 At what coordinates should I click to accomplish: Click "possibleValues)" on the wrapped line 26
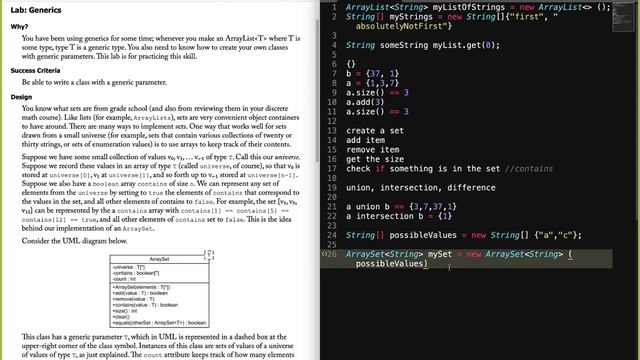[x=391, y=264]
